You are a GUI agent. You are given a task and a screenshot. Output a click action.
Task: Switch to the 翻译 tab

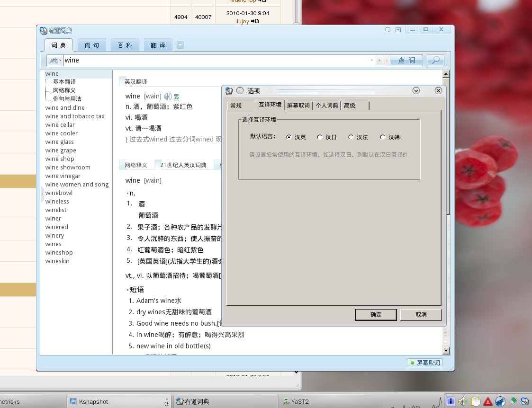coord(158,45)
